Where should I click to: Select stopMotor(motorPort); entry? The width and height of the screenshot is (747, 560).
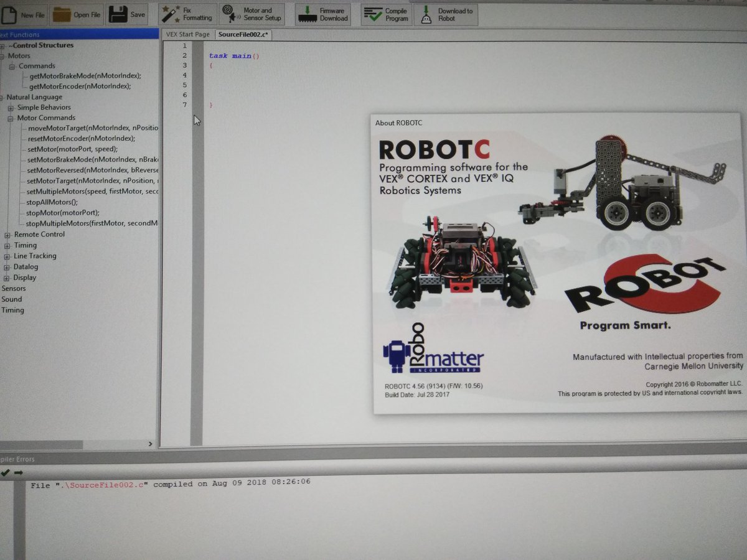(x=62, y=213)
